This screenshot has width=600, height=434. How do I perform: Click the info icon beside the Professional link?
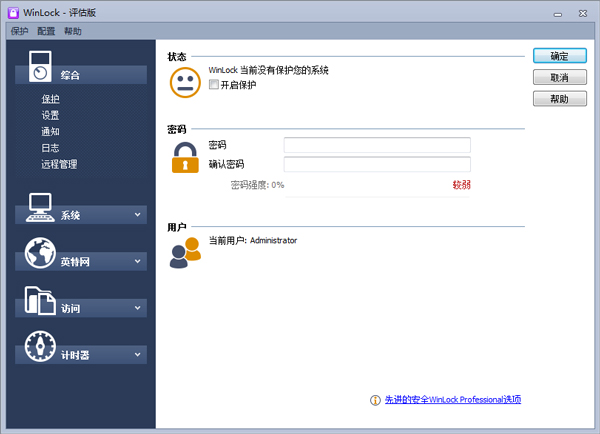(375, 400)
